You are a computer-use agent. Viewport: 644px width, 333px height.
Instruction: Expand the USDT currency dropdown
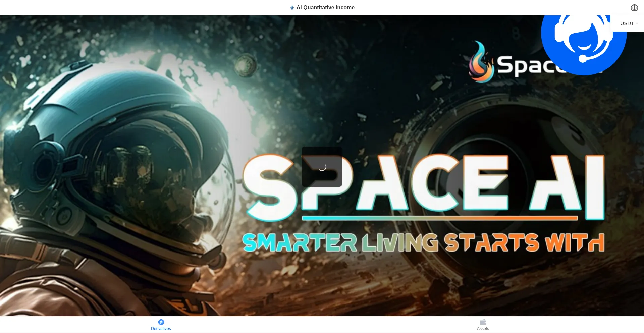(x=627, y=23)
